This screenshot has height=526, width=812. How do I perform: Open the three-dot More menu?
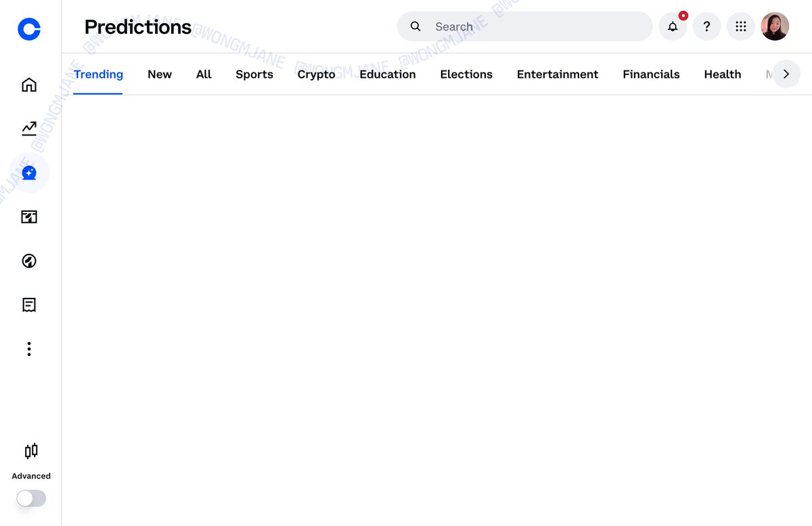[28, 348]
